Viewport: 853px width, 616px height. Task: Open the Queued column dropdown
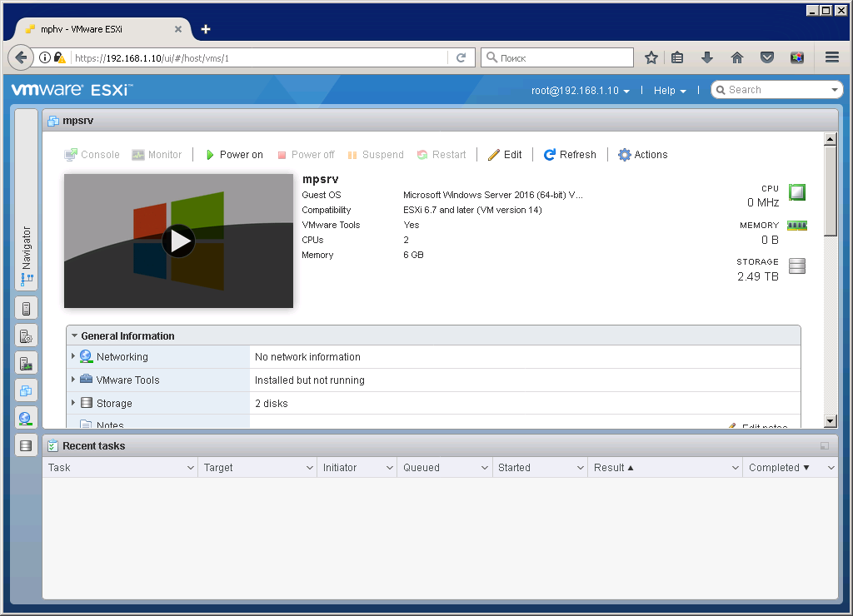coord(484,468)
